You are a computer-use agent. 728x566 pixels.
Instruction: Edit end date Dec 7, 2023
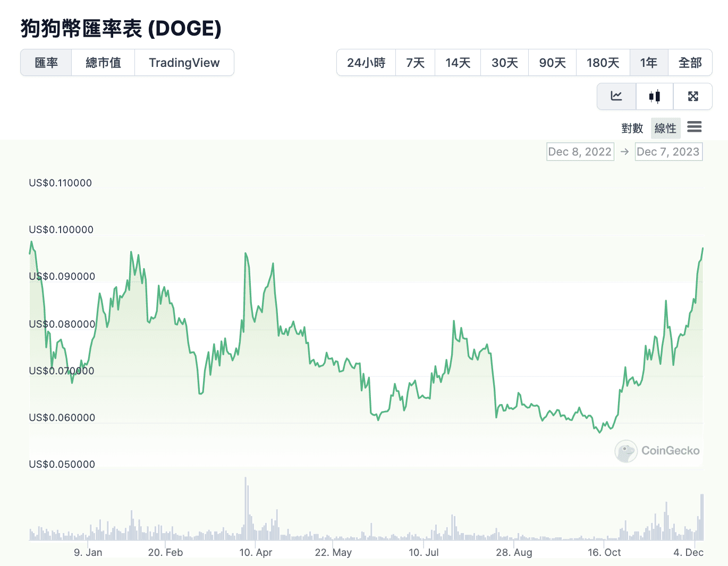click(x=668, y=152)
